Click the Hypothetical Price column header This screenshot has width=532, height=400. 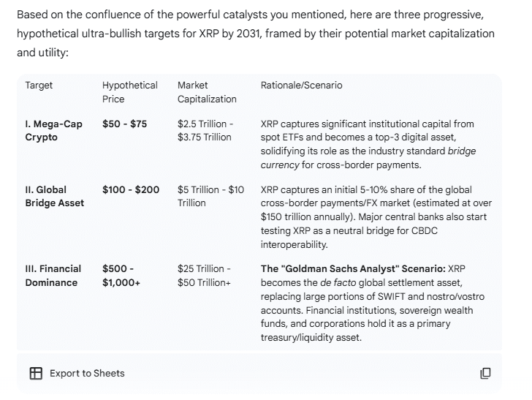[129, 91]
